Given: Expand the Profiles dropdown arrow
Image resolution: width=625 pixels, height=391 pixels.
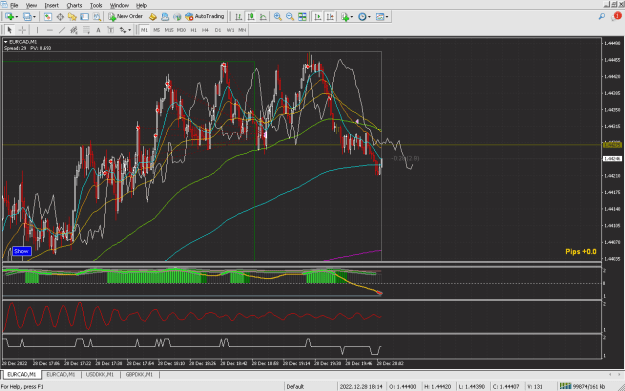Looking at the screenshot, I should click(x=34, y=17).
